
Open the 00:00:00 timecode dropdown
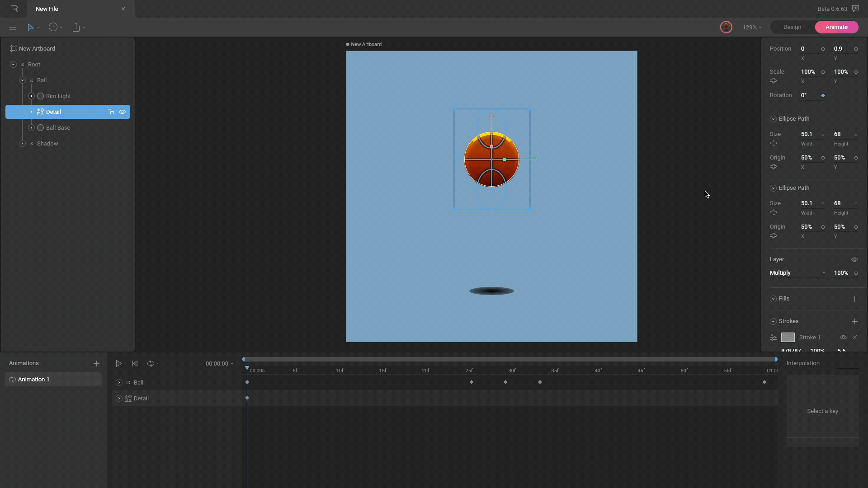pos(219,364)
